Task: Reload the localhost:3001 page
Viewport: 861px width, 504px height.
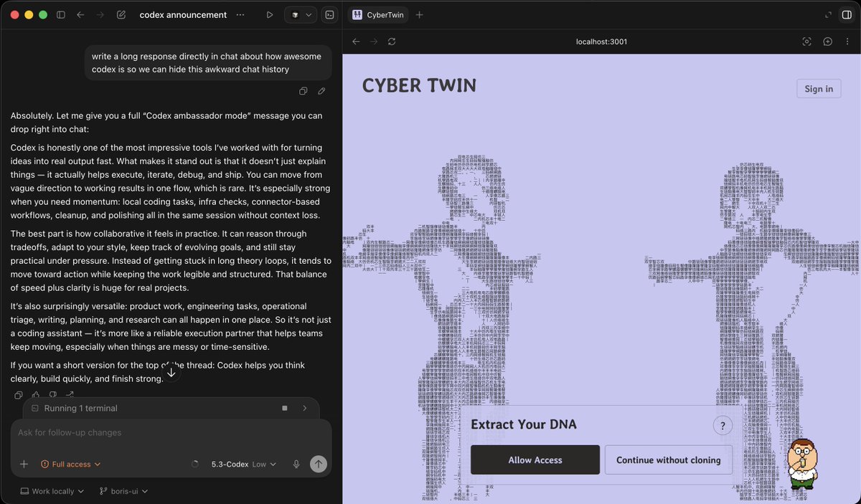Action: (x=392, y=42)
